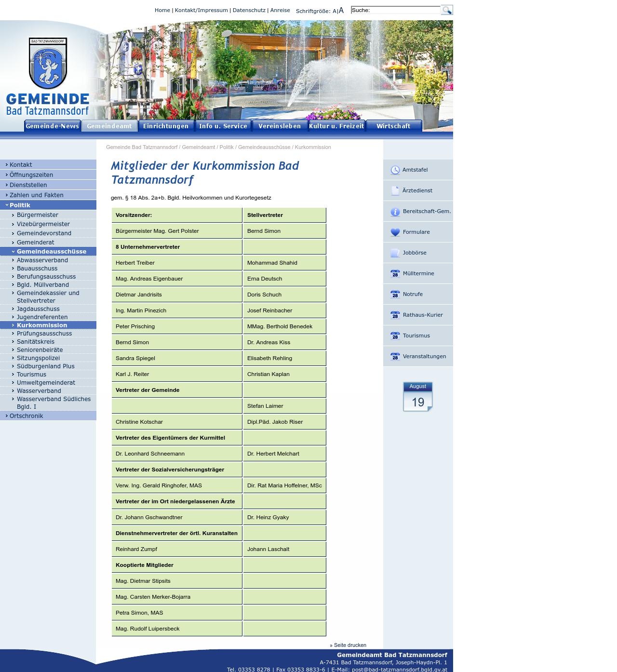Open Jagdausschuss submenu item
This screenshot has width=617, height=672.
click(48, 309)
